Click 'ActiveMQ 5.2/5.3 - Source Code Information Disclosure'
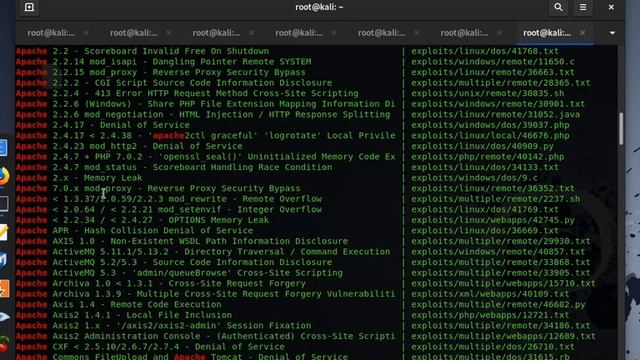Screen dimensions: 640x360 pos(192,262)
